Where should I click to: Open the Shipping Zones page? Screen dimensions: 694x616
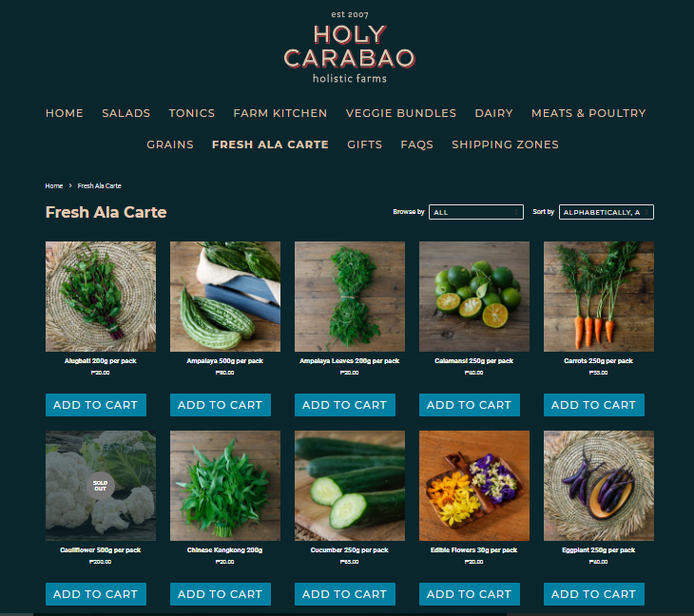[505, 144]
